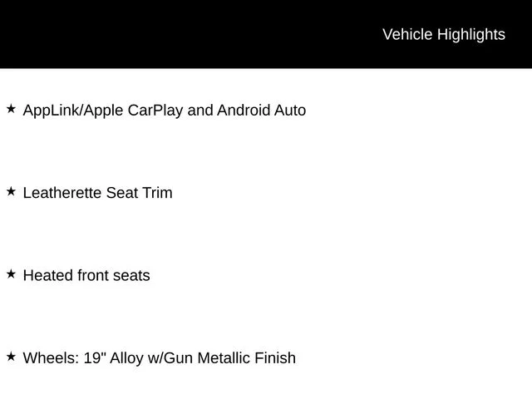The height and width of the screenshot is (399, 532).
Task: Click the word 'Finish' in wheels highlight
Action: [x=275, y=358]
